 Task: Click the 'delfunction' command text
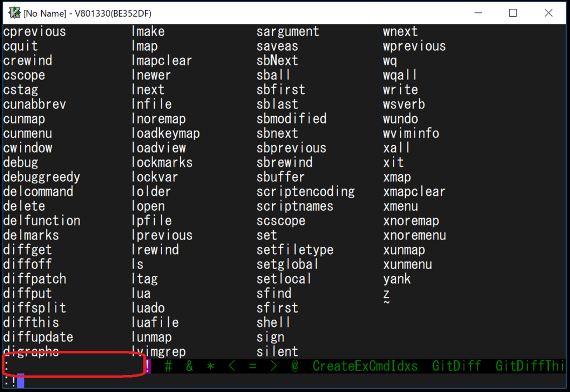pos(41,220)
